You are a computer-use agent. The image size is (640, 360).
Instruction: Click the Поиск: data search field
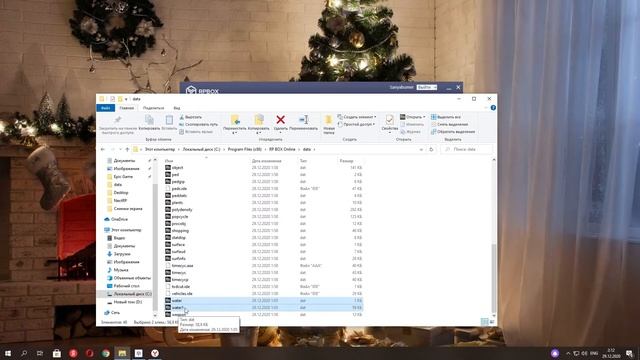[467, 149]
